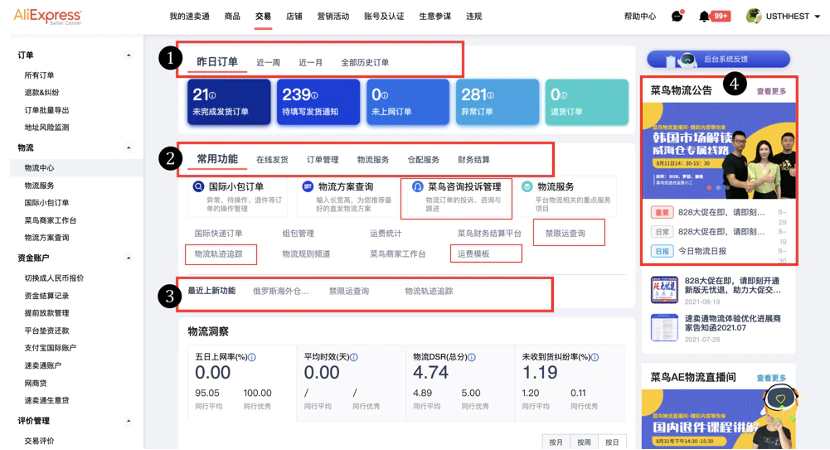The image size is (830, 450).
Task: Select 仓配服务 tab
Action: (423, 159)
